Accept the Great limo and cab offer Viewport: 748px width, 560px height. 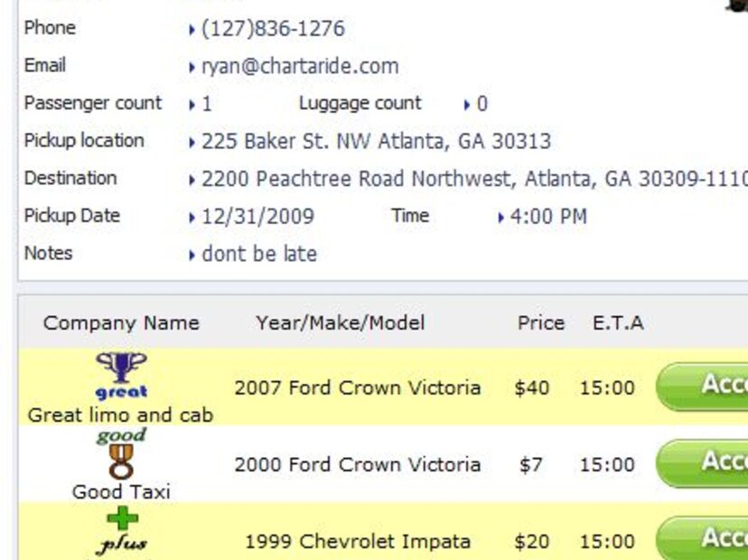click(x=703, y=387)
